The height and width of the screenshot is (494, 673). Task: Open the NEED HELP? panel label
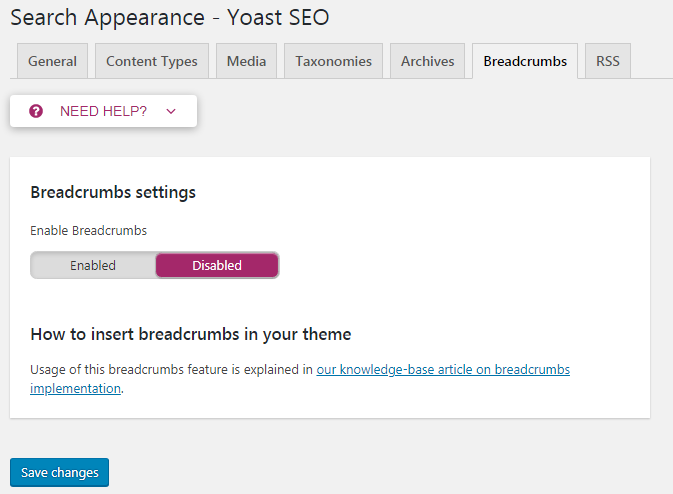tap(103, 111)
